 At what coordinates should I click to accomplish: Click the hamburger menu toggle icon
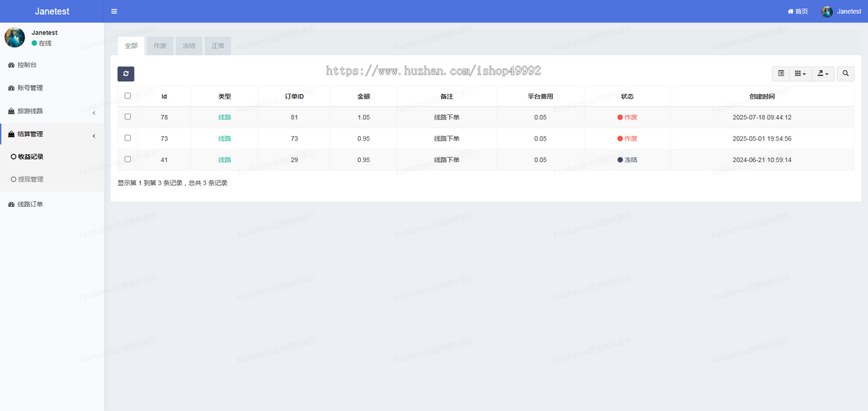(x=114, y=12)
